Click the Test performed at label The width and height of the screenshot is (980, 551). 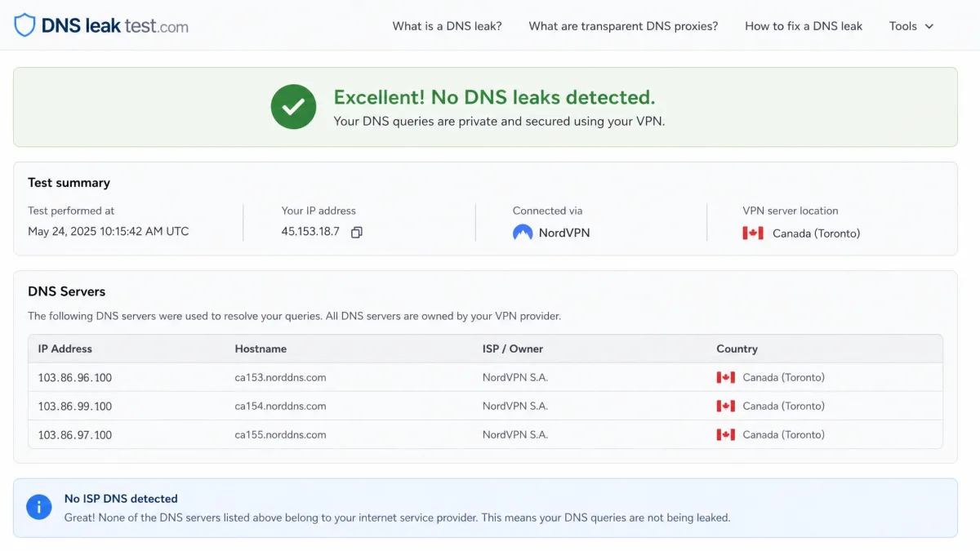click(71, 211)
